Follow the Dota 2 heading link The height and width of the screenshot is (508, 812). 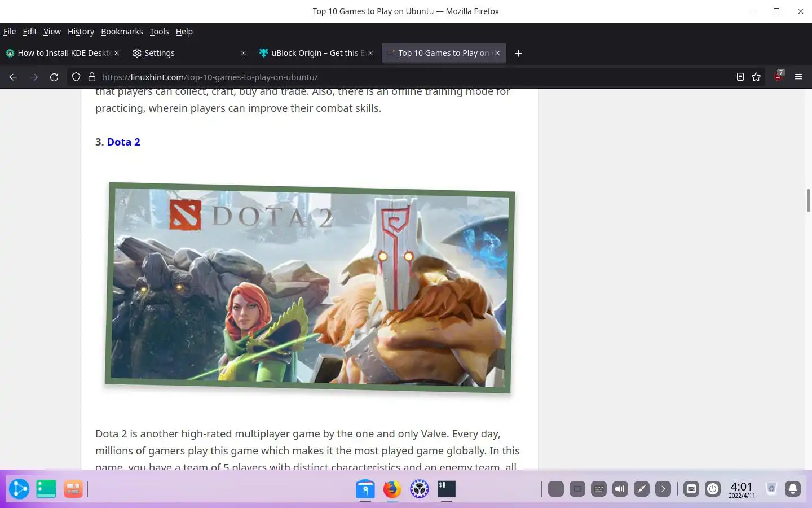click(123, 142)
